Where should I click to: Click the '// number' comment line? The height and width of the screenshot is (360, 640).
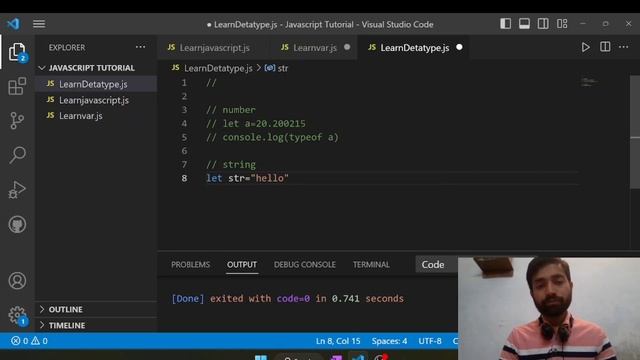[x=231, y=110]
